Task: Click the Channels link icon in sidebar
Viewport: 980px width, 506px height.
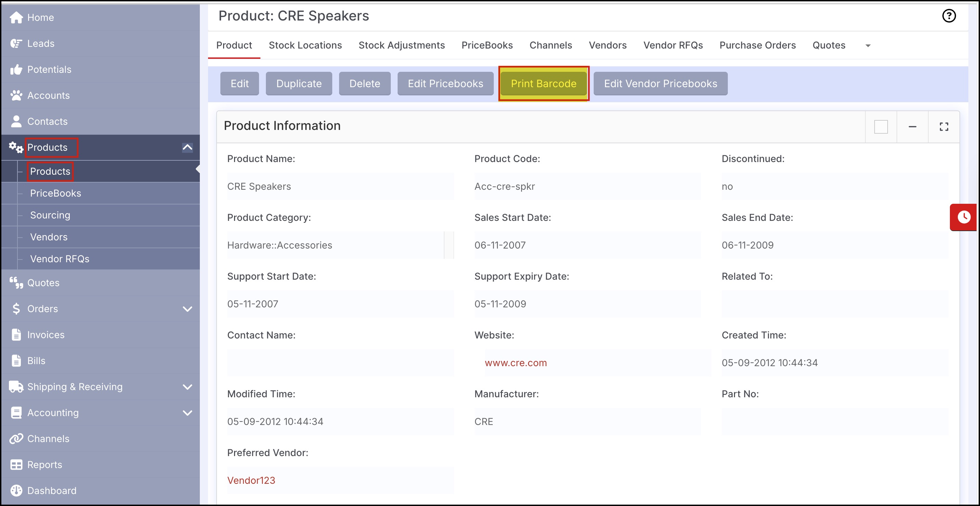Action: tap(16, 439)
